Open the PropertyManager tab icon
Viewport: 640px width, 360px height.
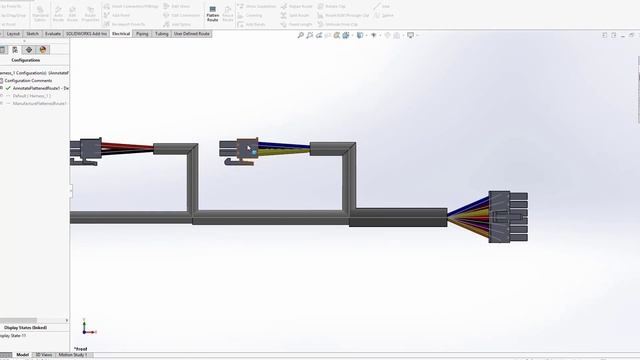3,50
